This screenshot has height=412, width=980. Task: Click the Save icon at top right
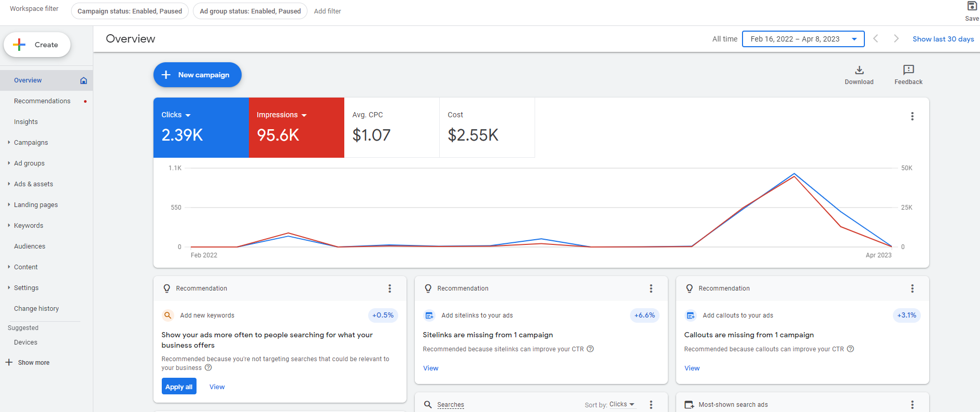[x=972, y=6]
